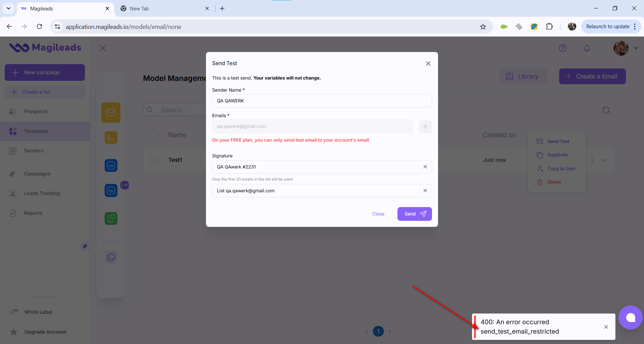Image resolution: width=644 pixels, height=344 pixels.
Task: Select the Test1 row checkbox
Action: 154,160
